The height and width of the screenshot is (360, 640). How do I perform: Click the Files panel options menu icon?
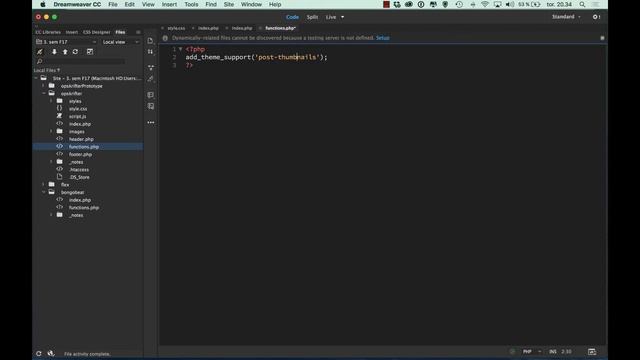click(x=138, y=32)
